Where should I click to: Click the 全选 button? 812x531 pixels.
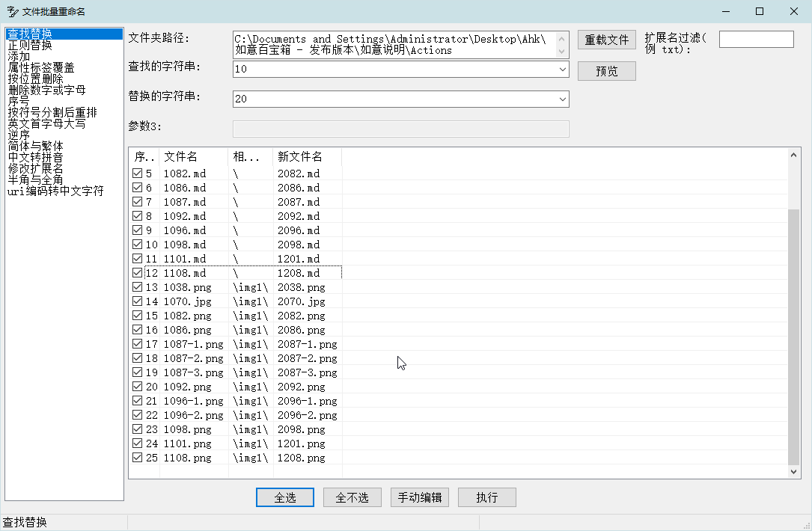(285, 497)
